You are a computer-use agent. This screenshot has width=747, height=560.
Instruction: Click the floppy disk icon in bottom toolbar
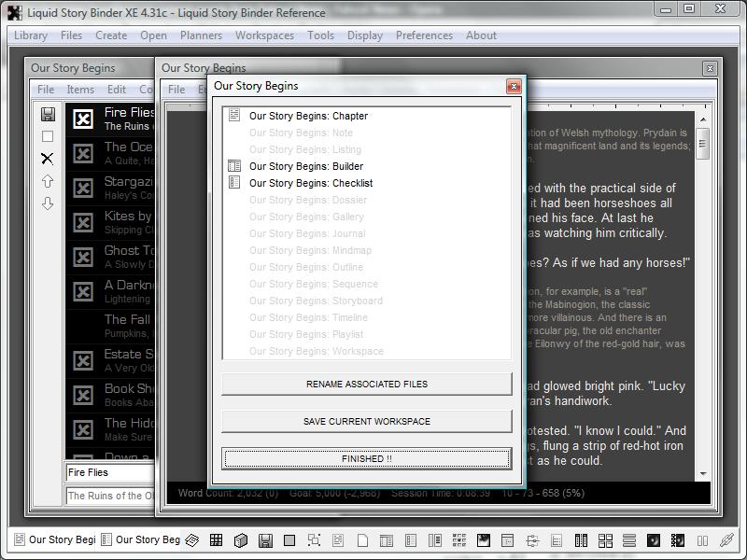[265, 539]
